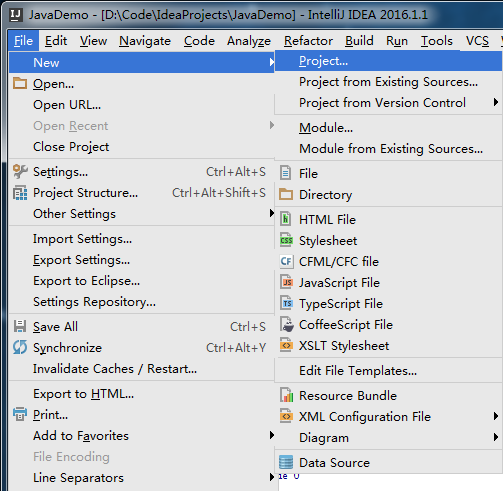Click the folder icon beside Open...

click(x=20, y=83)
